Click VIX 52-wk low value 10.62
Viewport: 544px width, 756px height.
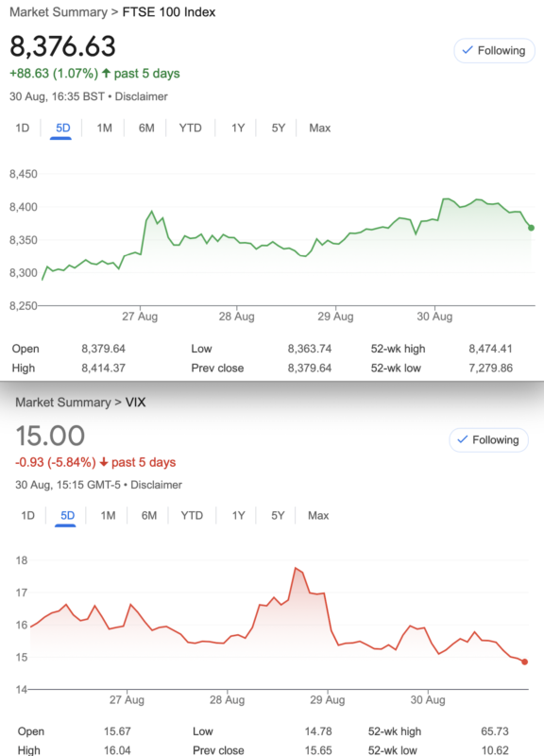(495, 750)
